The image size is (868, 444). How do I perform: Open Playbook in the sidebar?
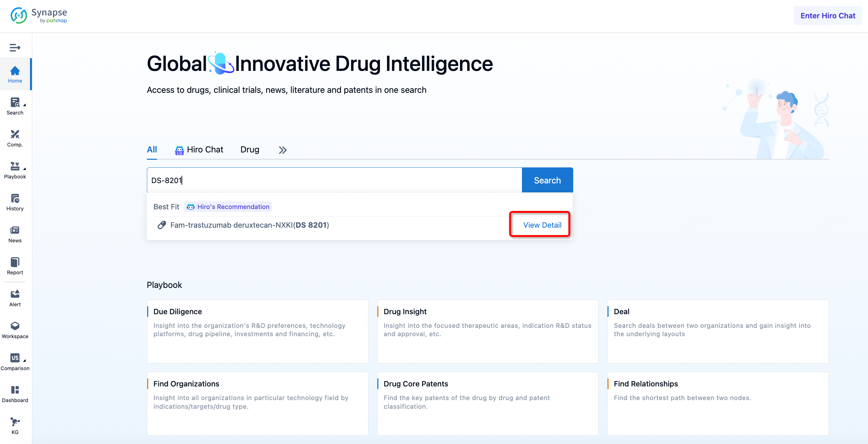(x=15, y=170)
